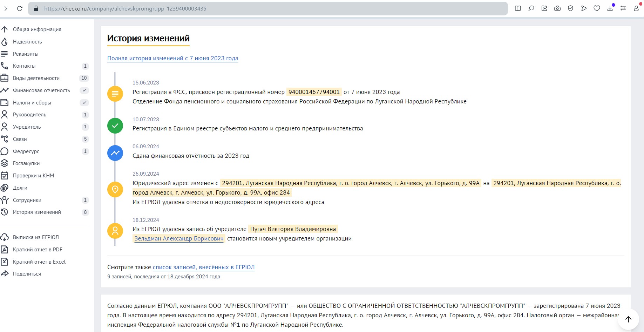The image size is (644, 332).
Task: Click the person icon beside Руководитель
Action: [x=4, y=115]
